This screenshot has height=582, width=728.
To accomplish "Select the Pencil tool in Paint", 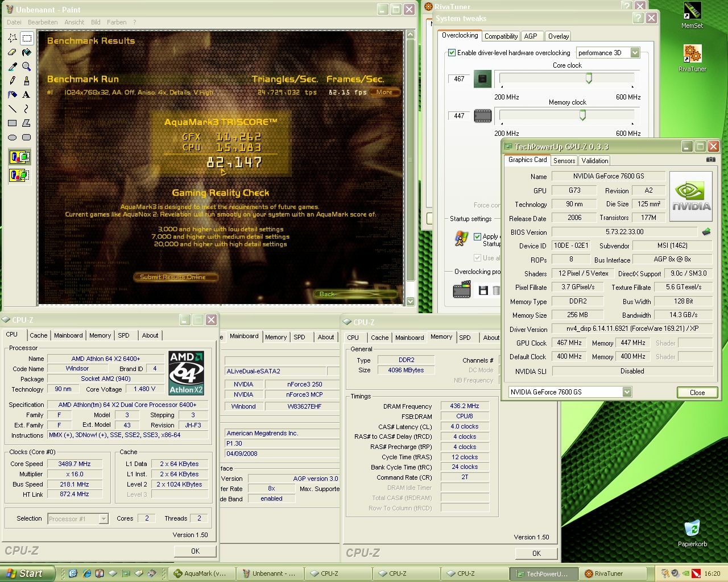I will (13, 81).
